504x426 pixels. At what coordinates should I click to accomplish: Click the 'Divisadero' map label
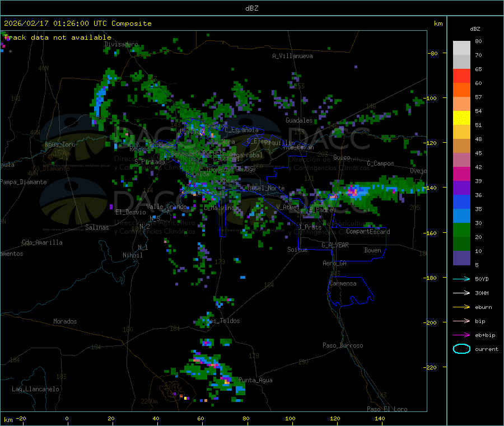click(121, 44)
